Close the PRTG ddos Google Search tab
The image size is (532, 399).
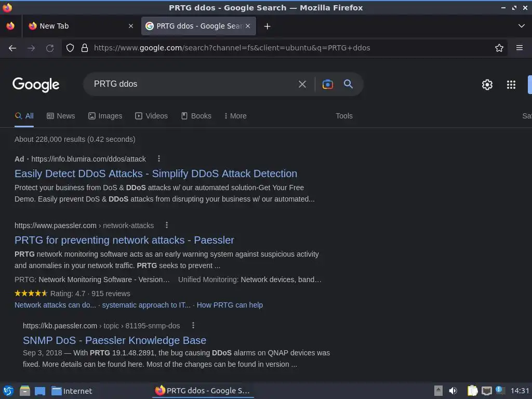click(x=248, y=26)
